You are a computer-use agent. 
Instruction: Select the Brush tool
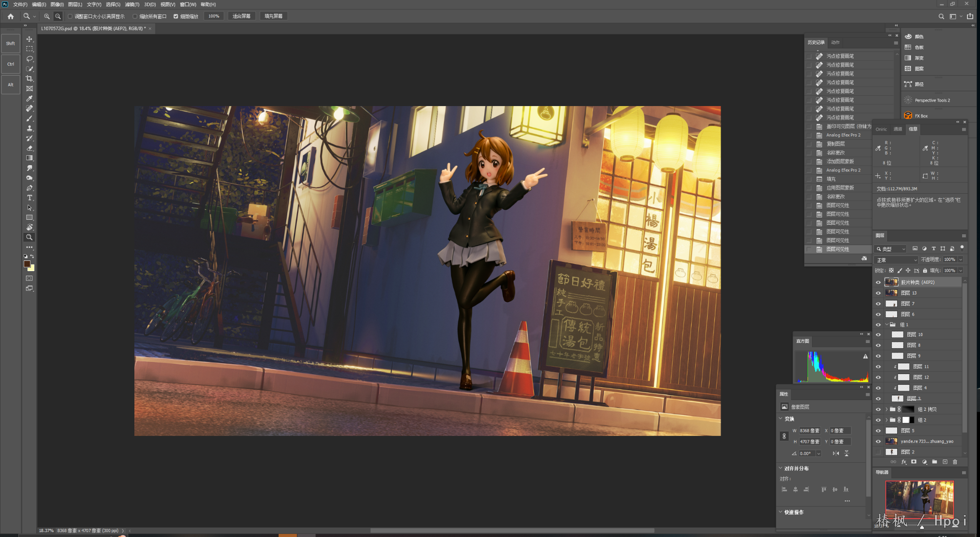(30, 119)
